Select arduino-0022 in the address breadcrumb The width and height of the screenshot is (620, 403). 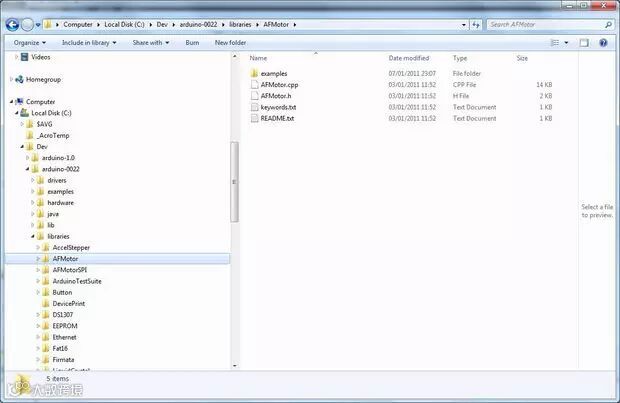(198, 25)
